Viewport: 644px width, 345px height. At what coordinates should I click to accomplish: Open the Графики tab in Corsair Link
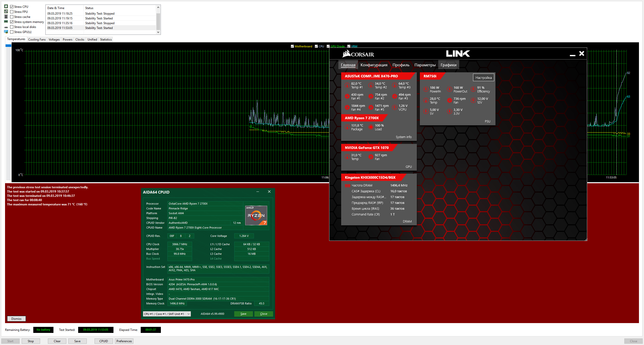448,65
